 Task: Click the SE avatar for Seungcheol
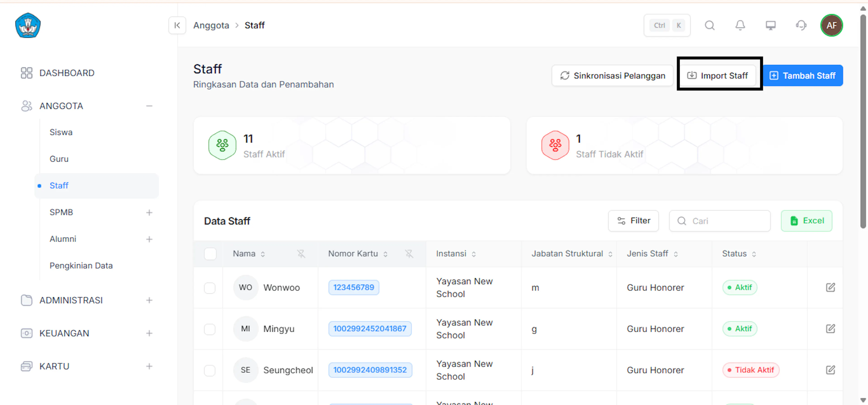pos(246,370)
